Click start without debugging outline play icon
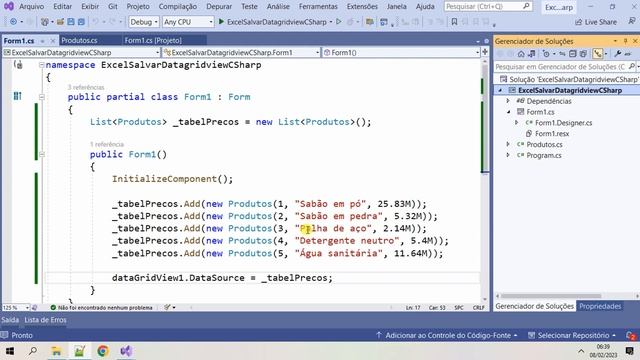640x360 pixels. 338,22
